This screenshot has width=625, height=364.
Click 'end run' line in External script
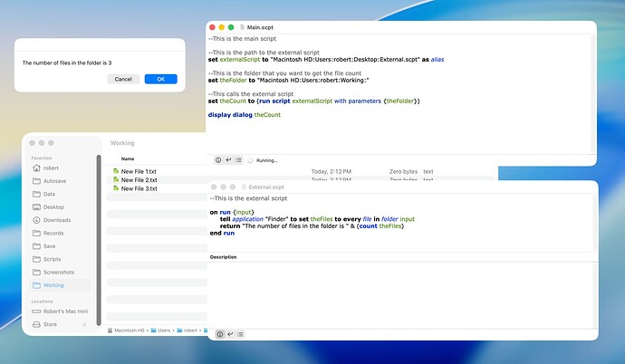222,233
